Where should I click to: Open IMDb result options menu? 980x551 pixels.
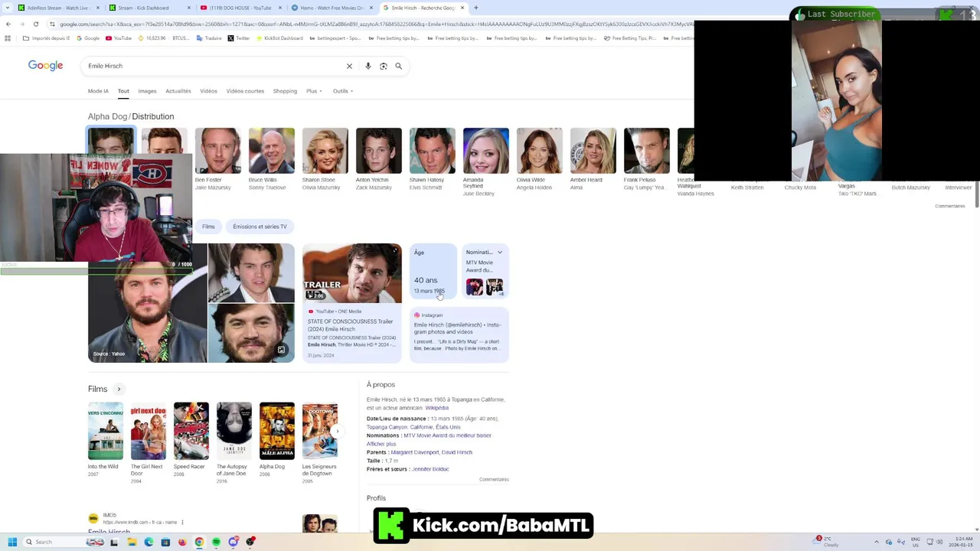coord(183,523)
